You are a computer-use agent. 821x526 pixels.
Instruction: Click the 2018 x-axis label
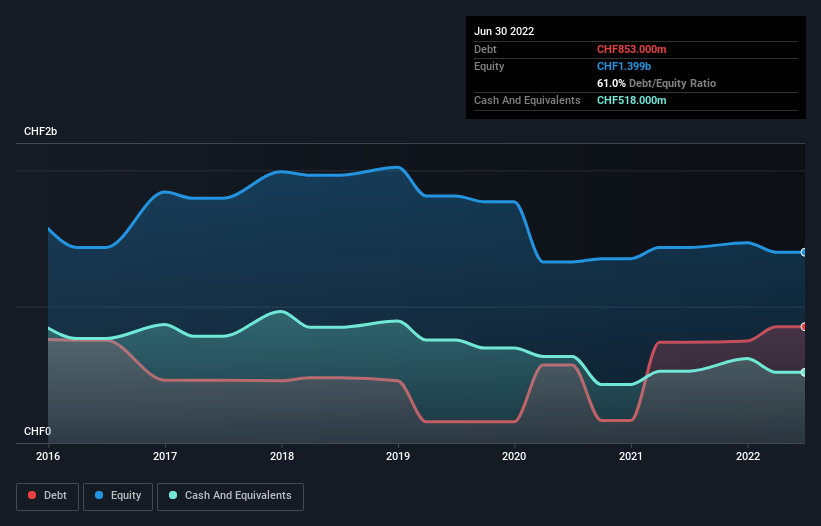point(282,456)
